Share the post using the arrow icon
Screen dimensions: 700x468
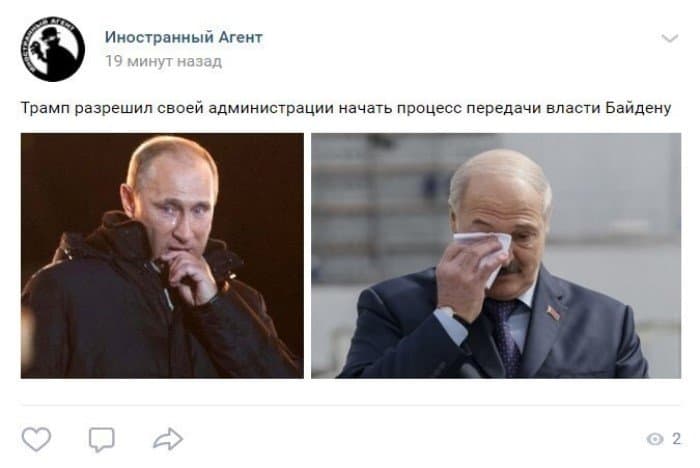[168, 439]
